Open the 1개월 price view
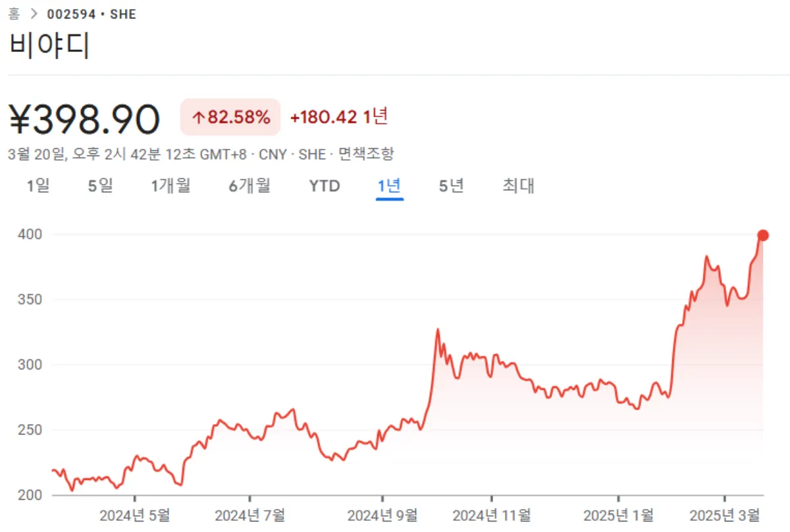The image size is (790, 532). [x=171, y=186]
